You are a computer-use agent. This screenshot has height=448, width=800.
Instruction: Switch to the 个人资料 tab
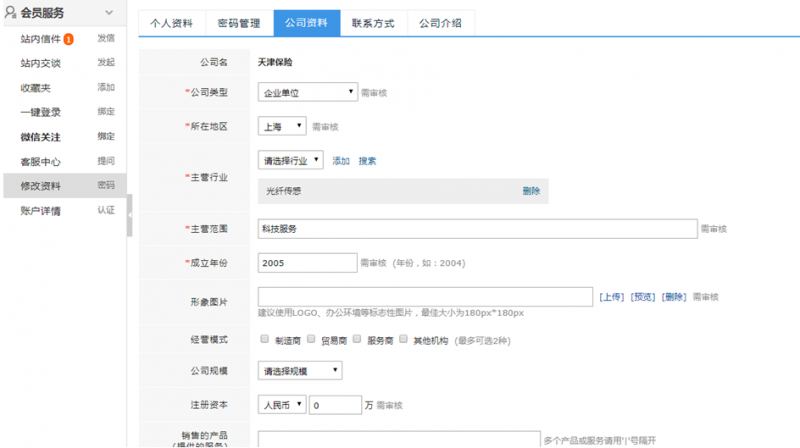(171, 23)
